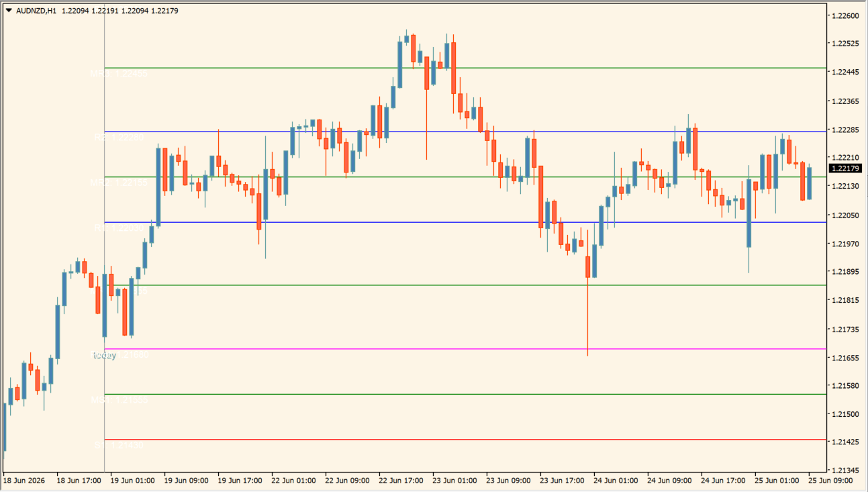Click the 1.22050 price scale label

coord(845,215)
